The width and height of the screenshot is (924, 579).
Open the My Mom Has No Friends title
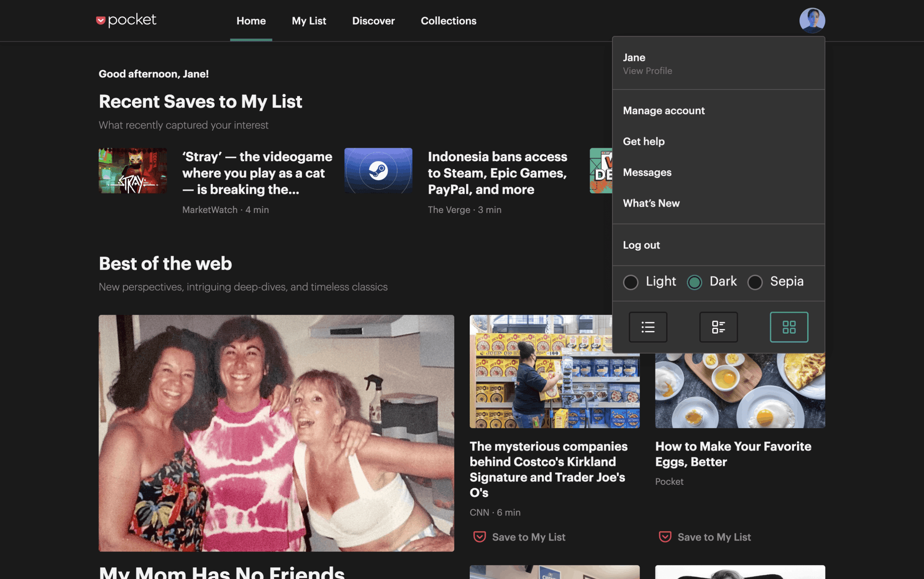point(221,572)
